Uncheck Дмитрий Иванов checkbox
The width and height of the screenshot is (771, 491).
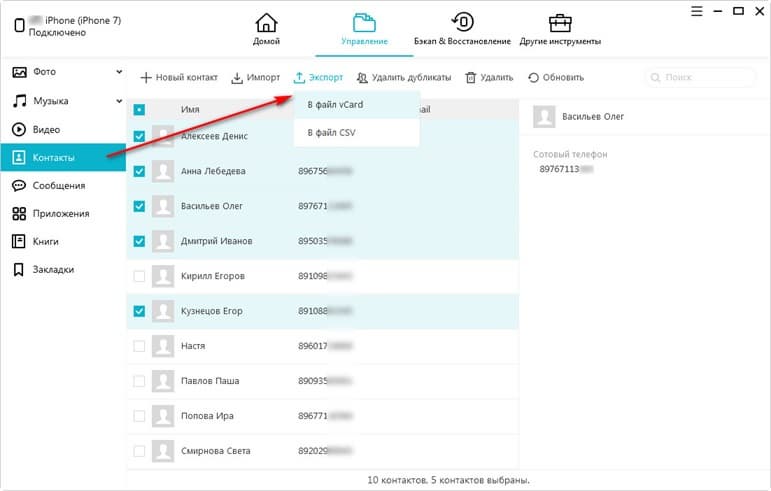[139, 241]
